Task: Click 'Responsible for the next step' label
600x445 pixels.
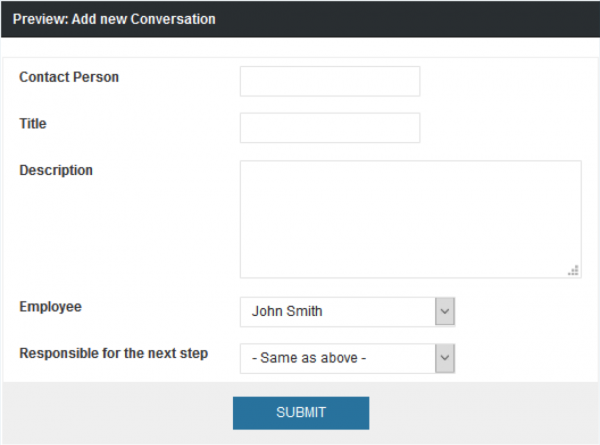Action: 114,353
